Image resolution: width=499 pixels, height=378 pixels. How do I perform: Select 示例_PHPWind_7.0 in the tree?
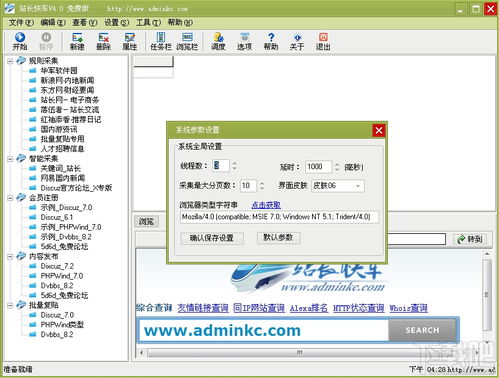click(x=71, y=227)
